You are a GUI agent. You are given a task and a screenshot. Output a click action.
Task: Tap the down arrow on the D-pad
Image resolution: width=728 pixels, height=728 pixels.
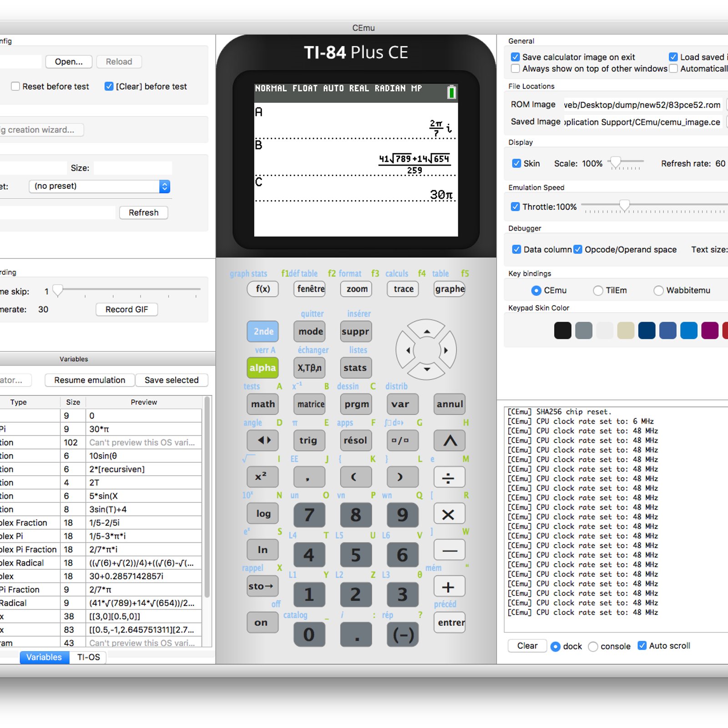pos(426,370)
